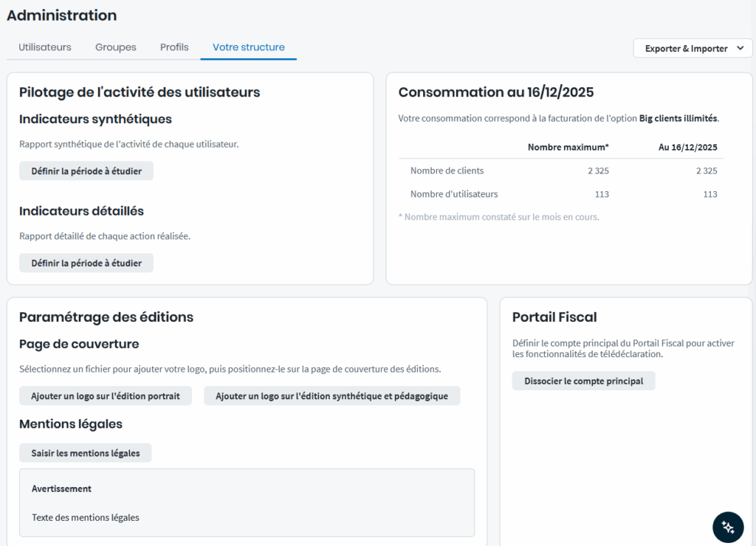Open the Groupes tab

click(116, 47)
